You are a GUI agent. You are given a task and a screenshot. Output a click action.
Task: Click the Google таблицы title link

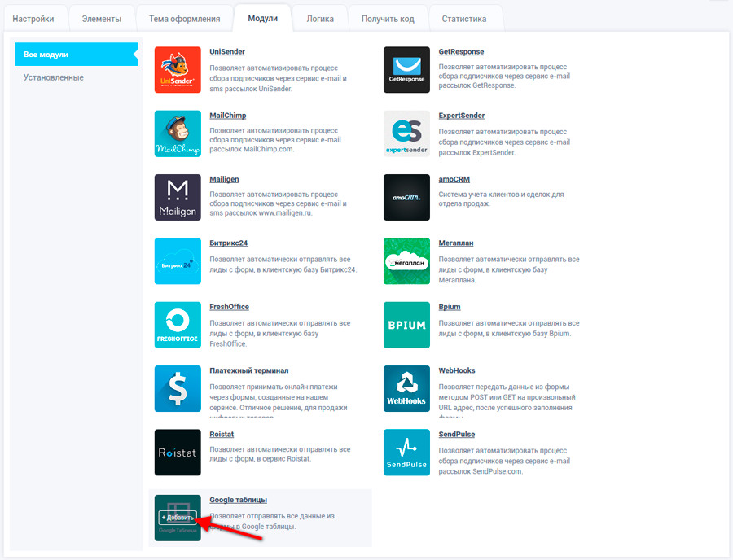point(238,500)
